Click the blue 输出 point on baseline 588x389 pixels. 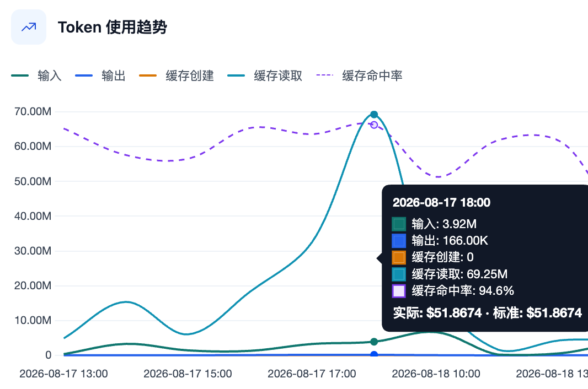point(374,354)
